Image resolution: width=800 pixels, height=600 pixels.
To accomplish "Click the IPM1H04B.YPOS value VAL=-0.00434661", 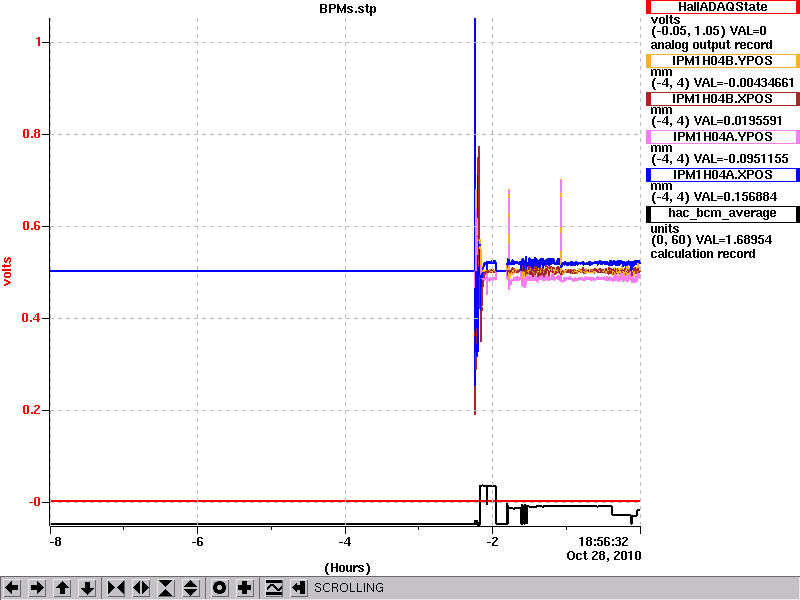I will 744,83.
